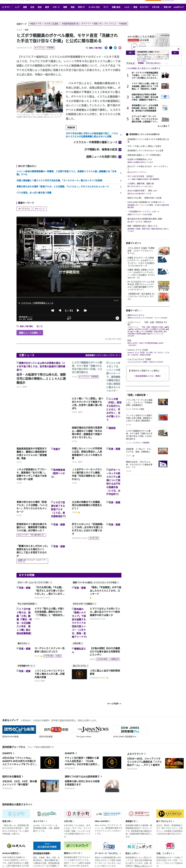
Task: Open the 経済 navigation tab
Action: point(47,7)
